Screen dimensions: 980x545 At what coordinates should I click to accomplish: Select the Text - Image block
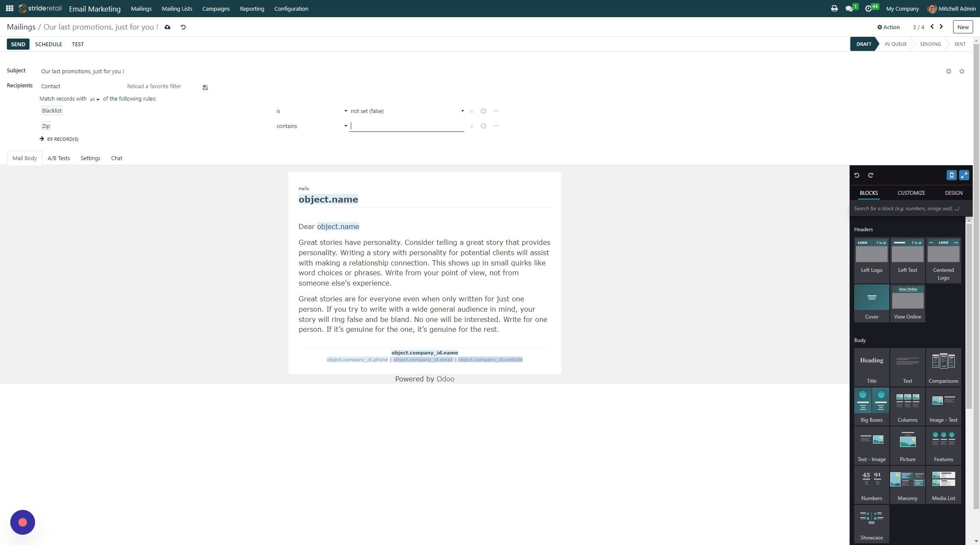[871, 445]
